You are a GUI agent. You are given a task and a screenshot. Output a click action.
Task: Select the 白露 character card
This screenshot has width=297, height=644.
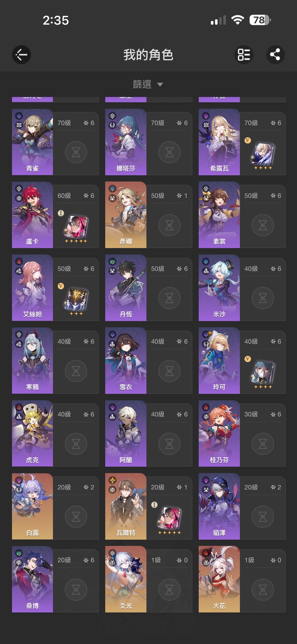(55, 507)
